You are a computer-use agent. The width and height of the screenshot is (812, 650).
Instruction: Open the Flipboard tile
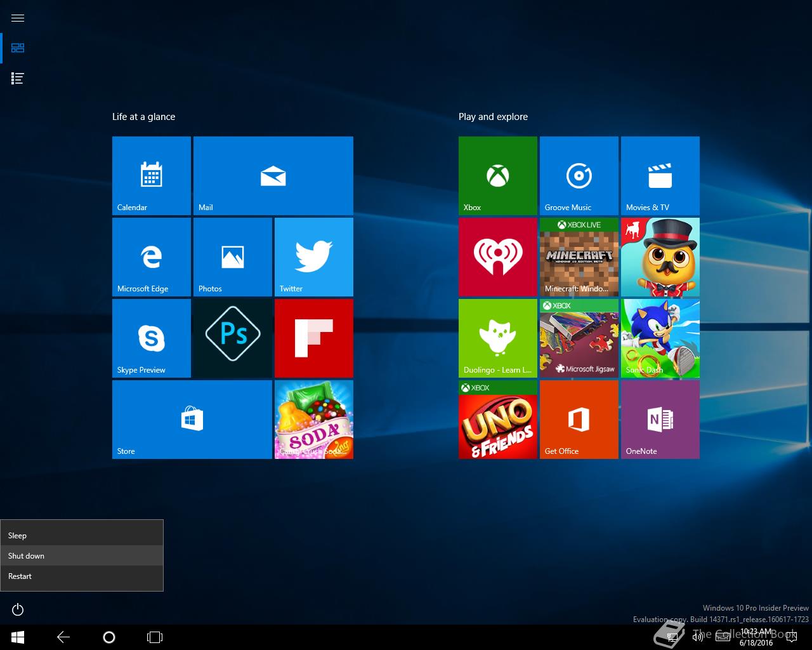coord(314,338)
